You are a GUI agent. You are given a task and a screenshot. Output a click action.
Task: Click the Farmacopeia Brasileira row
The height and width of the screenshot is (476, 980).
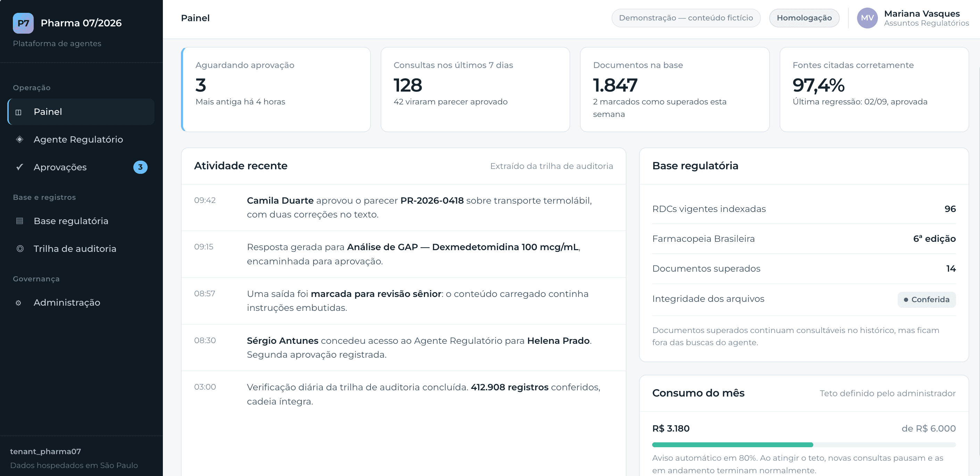(804, 239)
